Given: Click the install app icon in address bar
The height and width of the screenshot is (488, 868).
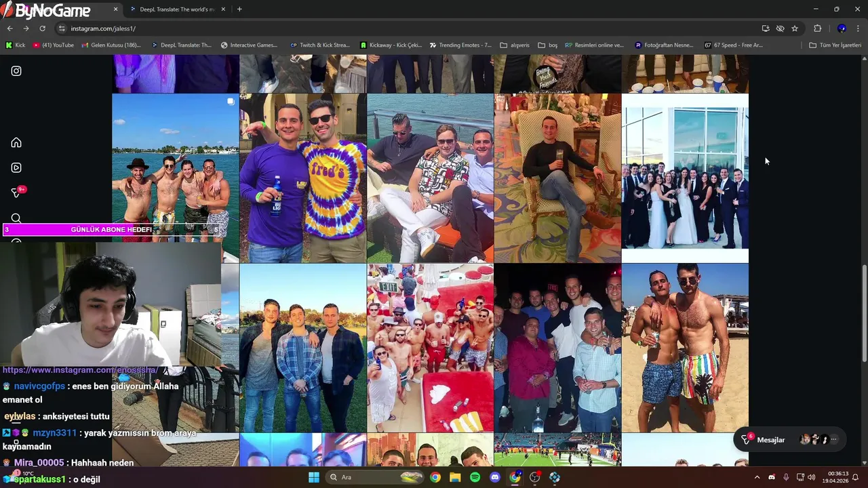Looking at the screenshot, I should point(766,28).
